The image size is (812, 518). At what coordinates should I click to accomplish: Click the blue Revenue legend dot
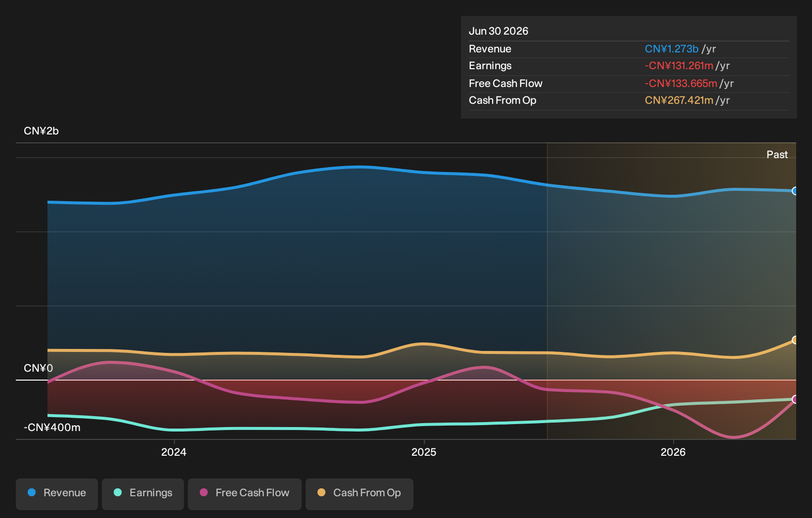click(32, 492)
